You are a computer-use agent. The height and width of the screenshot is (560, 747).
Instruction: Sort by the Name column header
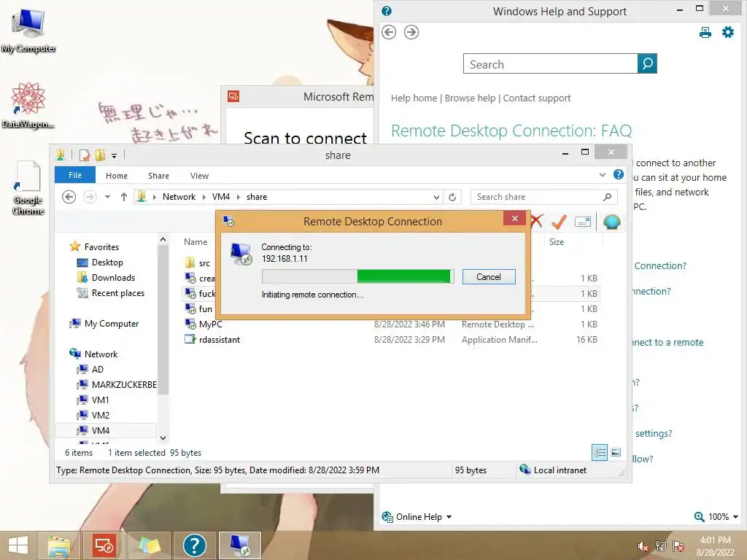point(196,242)
